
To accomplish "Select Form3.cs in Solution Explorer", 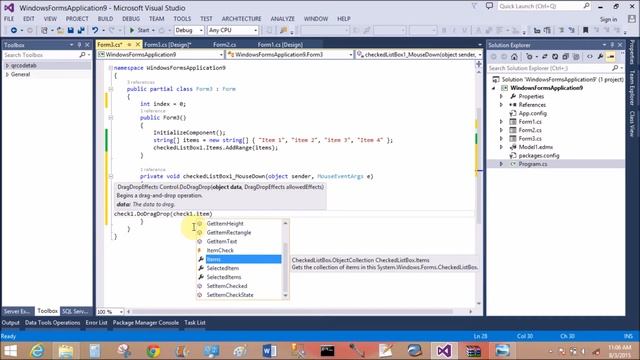I will tap(530, 139).
